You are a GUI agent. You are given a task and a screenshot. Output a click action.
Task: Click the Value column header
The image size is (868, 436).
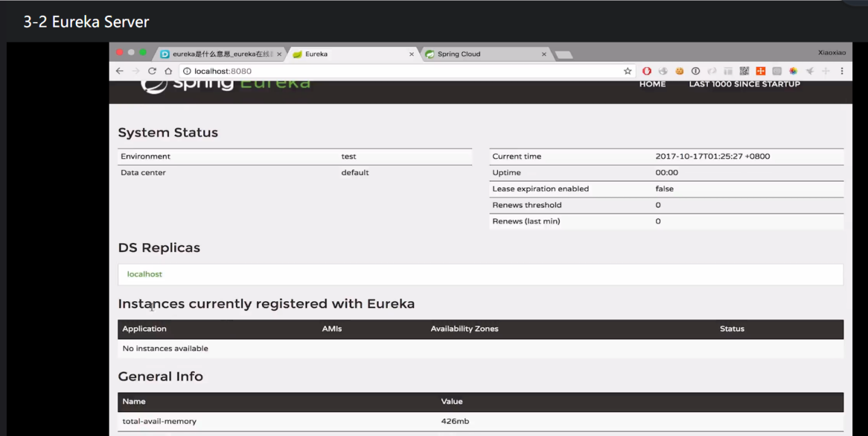coord(452,402)
